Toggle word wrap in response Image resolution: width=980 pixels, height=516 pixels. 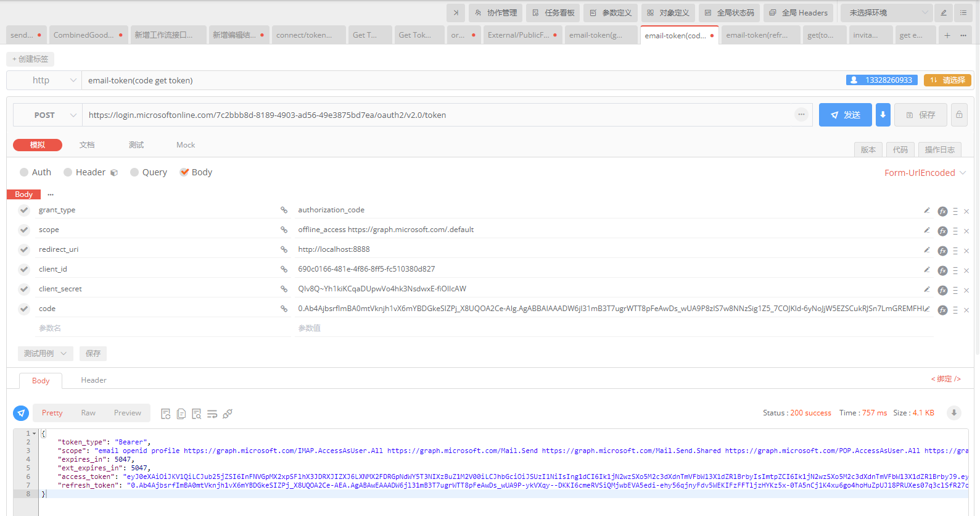click(x=212, y=414)
